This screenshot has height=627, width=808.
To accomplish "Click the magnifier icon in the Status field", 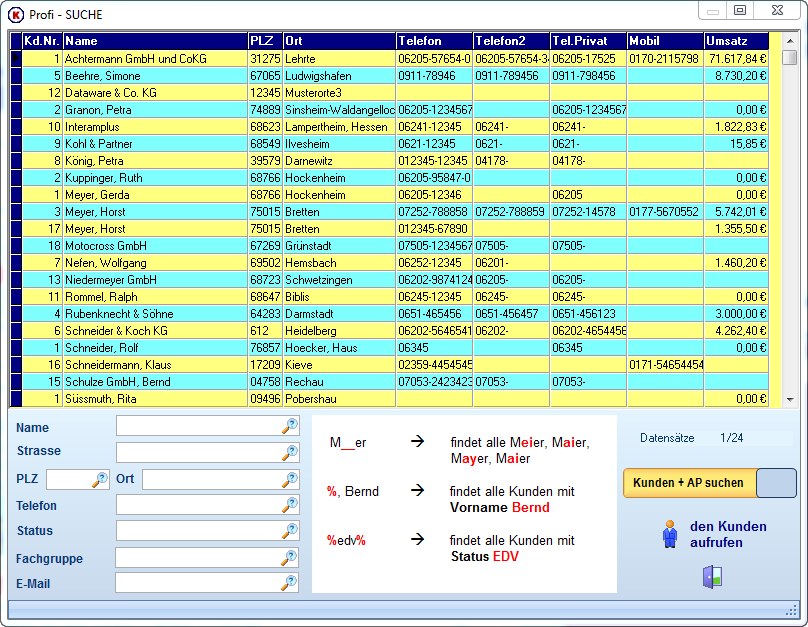I will point(290,530).
